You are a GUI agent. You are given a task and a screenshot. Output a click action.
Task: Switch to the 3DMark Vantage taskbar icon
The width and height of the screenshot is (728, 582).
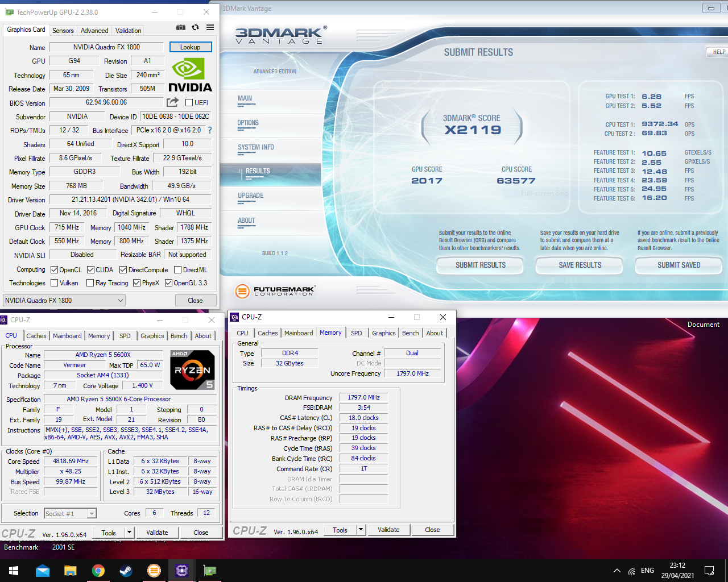pos(154,571)
